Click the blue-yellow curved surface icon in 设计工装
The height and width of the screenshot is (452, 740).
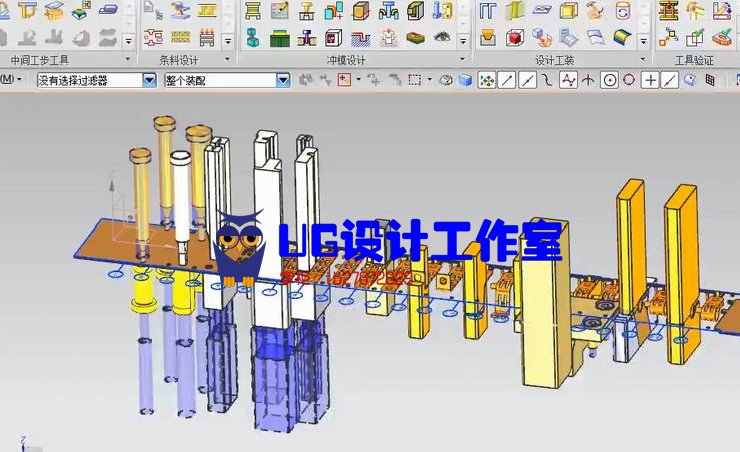(623, 38)
